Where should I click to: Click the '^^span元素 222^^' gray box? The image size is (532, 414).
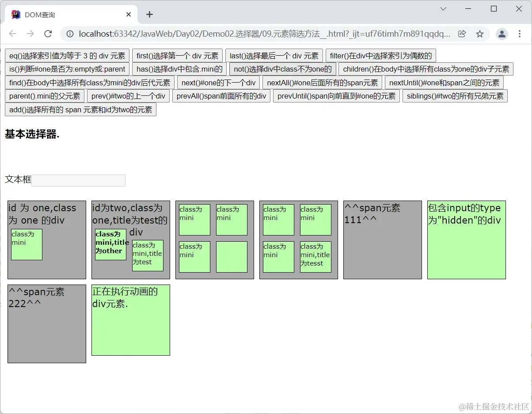click(x=47, y=324)
